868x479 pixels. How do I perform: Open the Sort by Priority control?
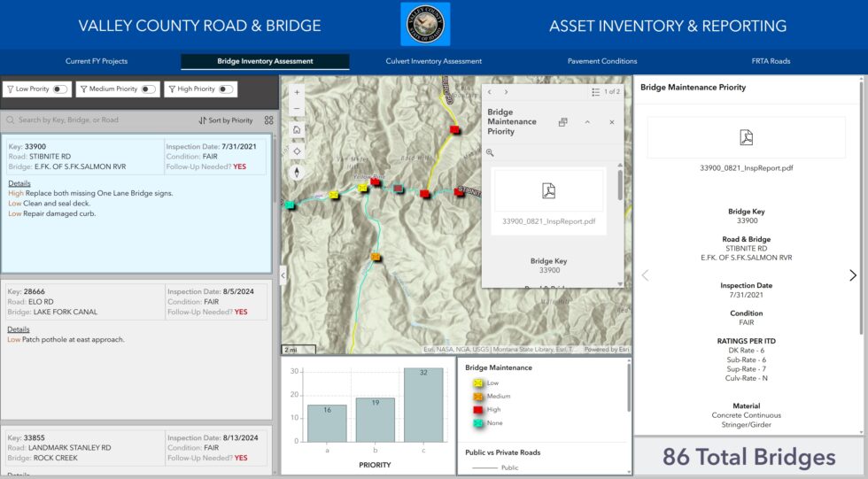[225, 120]
